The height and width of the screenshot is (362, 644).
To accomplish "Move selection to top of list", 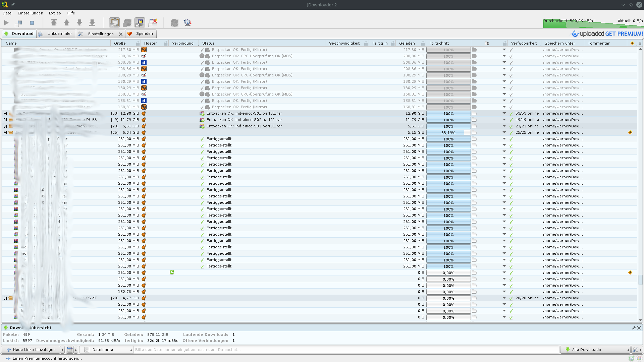I will 54,23.
